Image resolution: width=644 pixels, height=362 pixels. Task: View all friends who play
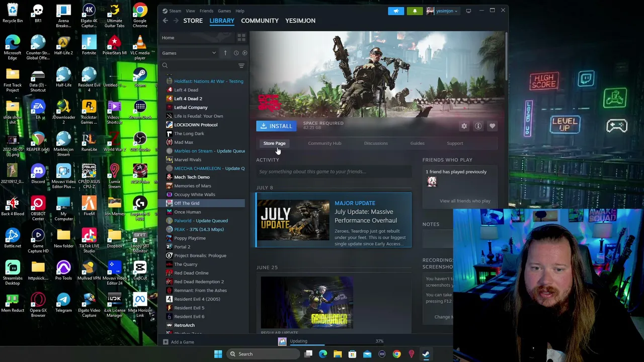pyautogui.click(x=465, y=201)
